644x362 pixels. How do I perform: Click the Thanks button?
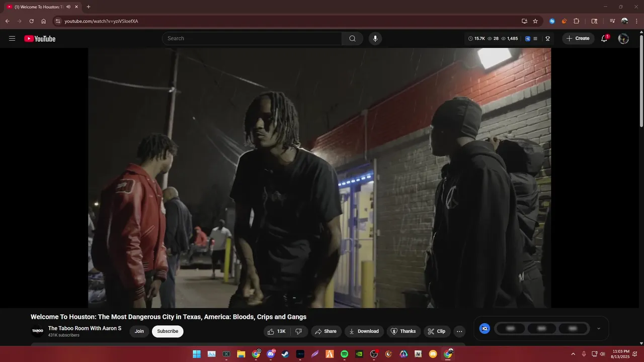[404, 331]
